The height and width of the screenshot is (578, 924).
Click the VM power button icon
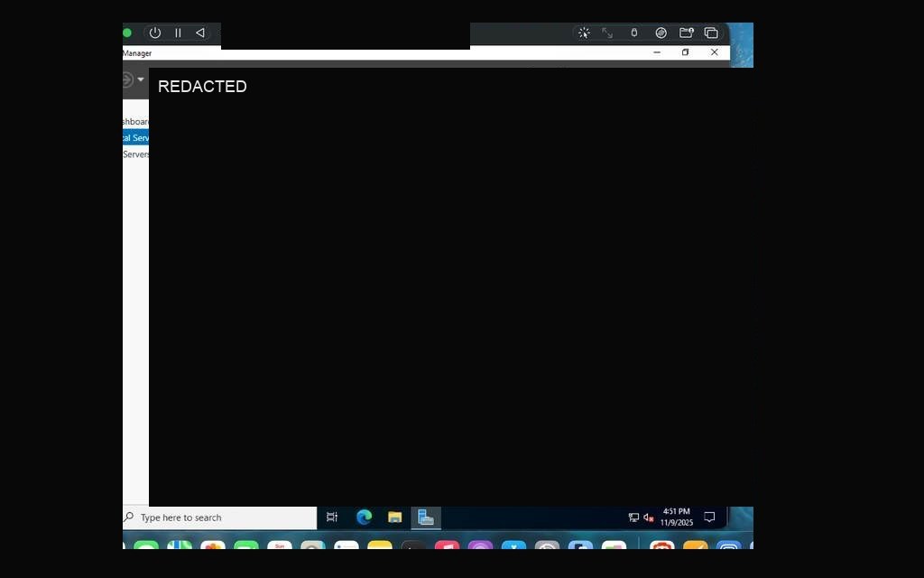pos(155,33)
